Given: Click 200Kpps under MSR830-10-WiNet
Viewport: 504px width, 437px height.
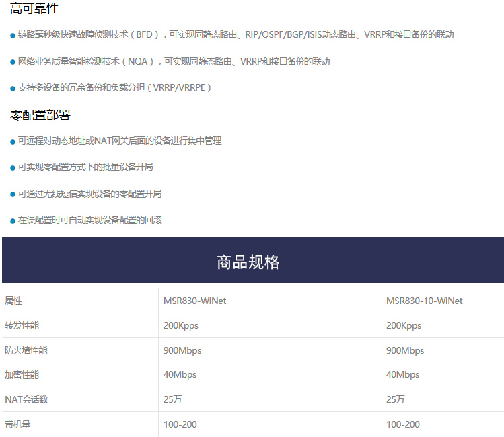Looking at the screenshot, I should (403, 325).
